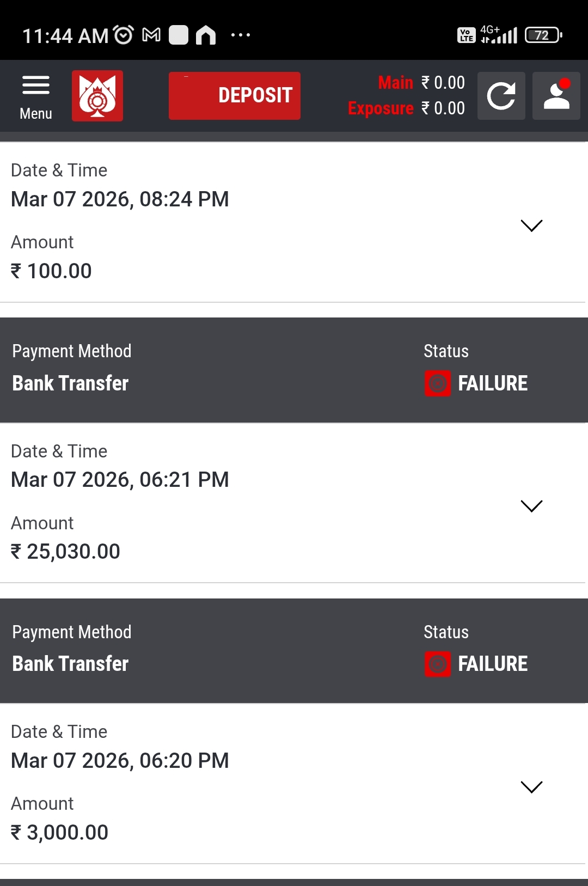This screenshot has height=886, width=588.
Task: Tap the spade crown app logo
Action: (97, 96)
